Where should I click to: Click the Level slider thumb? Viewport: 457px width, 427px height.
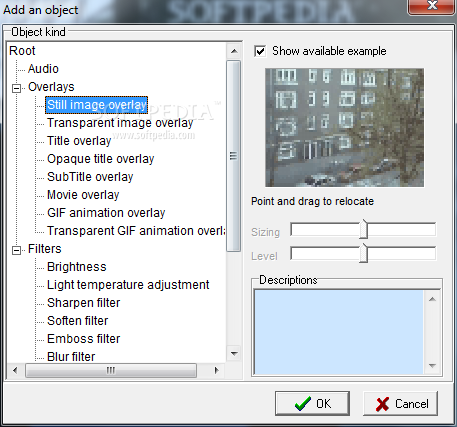click(364, 253)
